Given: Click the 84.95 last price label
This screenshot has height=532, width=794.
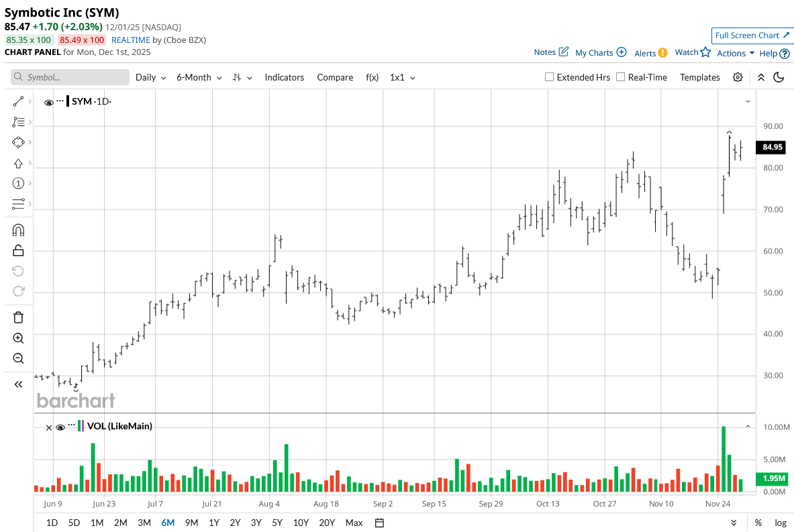Looking at the screenshot, I should 771,147.
